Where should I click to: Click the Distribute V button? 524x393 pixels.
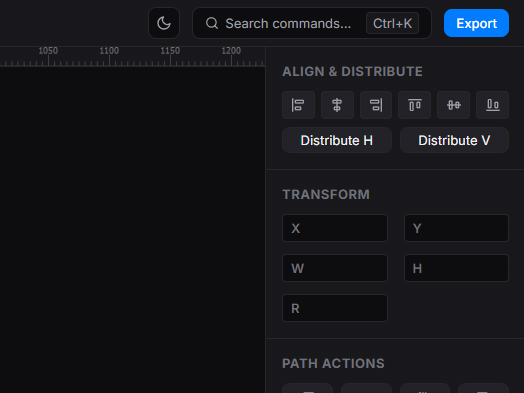pos(454,140)
